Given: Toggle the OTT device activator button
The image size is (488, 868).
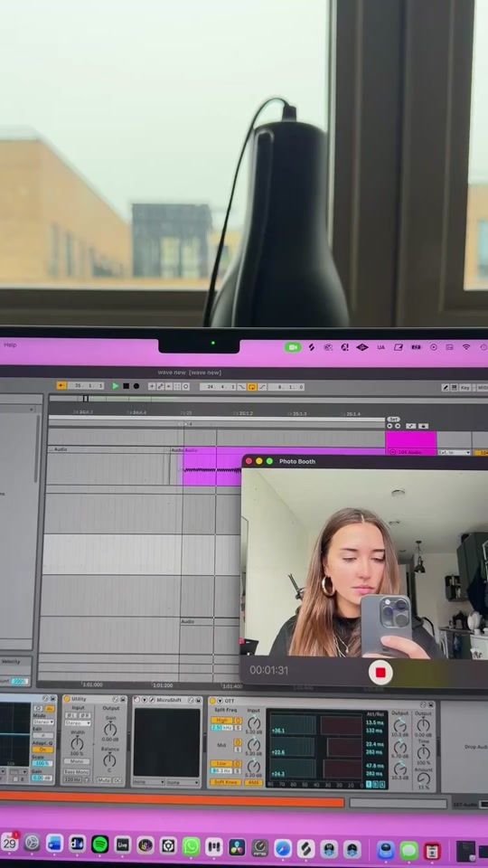Looking at the screenshot, I should point(212,701).
